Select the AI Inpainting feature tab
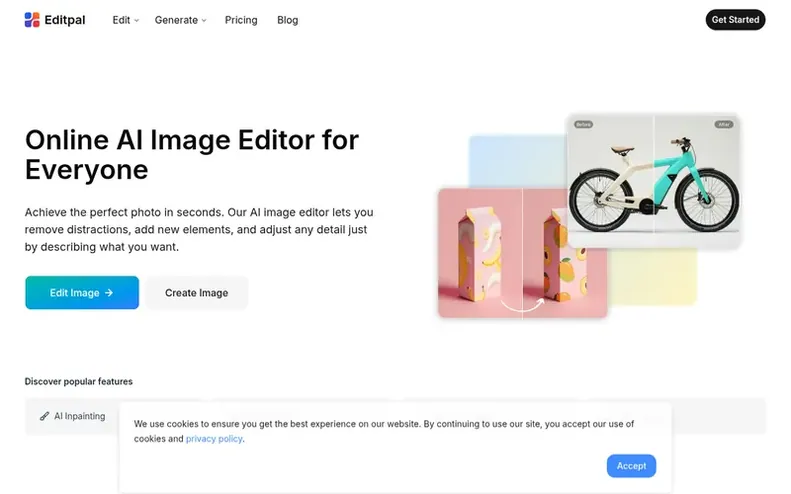791x494 pixels. (x=73, y=416)
